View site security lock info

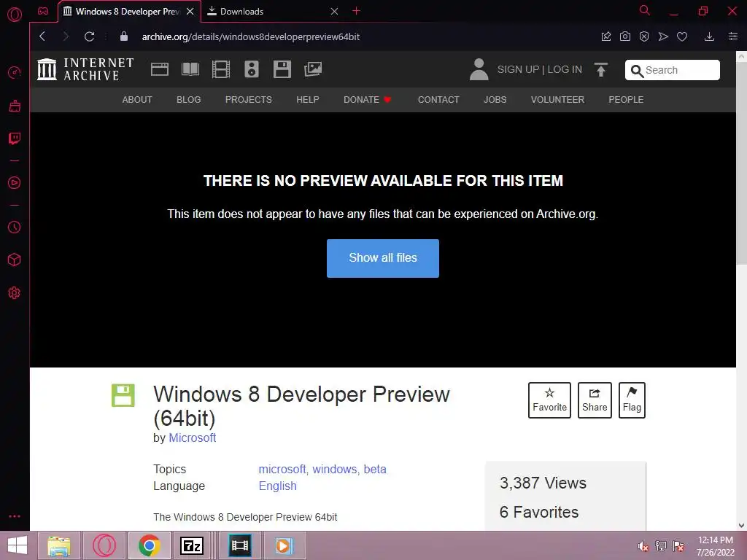point(124,36)
